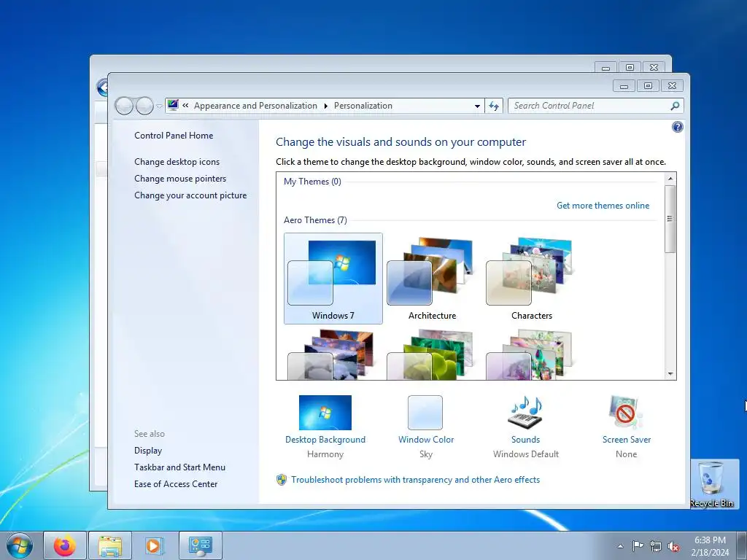Image resolution: width=747 pixels, height=560 pixels.
Task: Open the Display link
Action: coord(147,451)
